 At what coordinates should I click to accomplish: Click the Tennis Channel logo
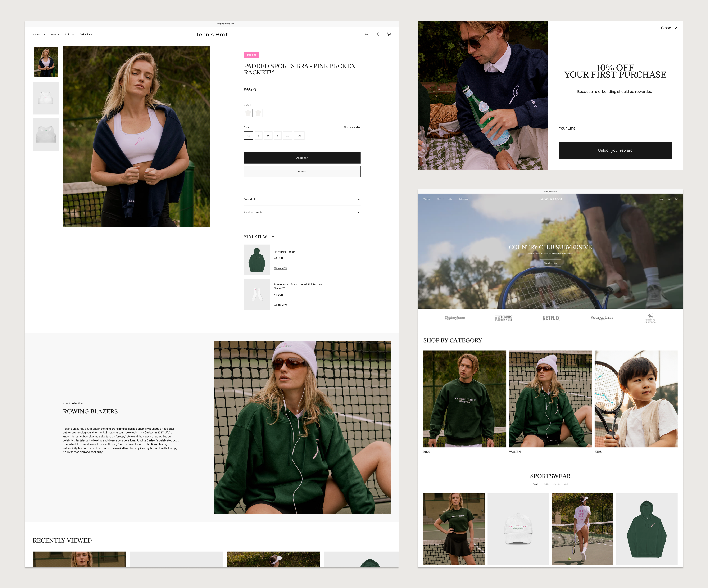[504, 318]
